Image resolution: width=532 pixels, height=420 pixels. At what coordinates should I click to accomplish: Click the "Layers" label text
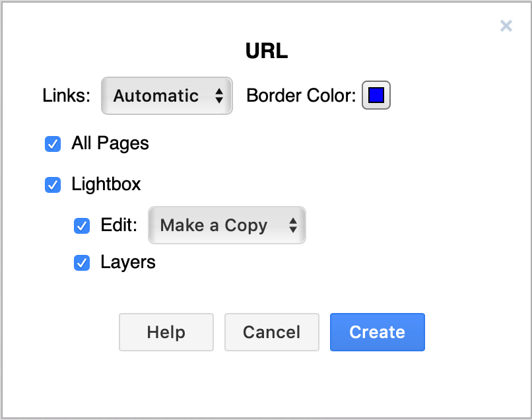click(128, 263)
